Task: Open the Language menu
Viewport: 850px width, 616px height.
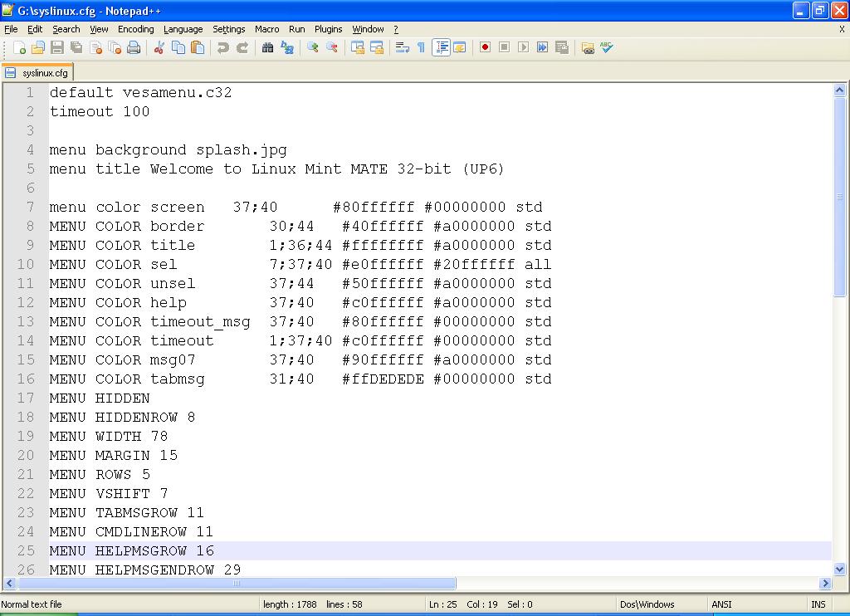Action: point(183,29)
